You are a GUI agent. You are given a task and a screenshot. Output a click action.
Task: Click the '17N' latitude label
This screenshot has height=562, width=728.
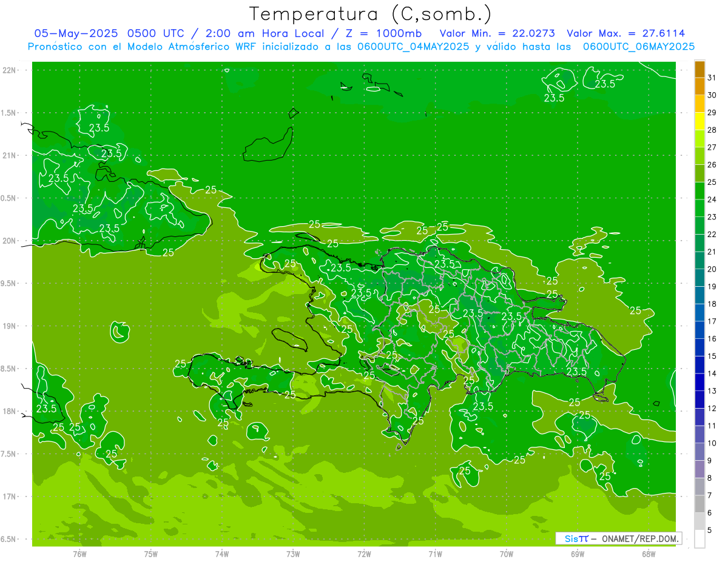10,497
